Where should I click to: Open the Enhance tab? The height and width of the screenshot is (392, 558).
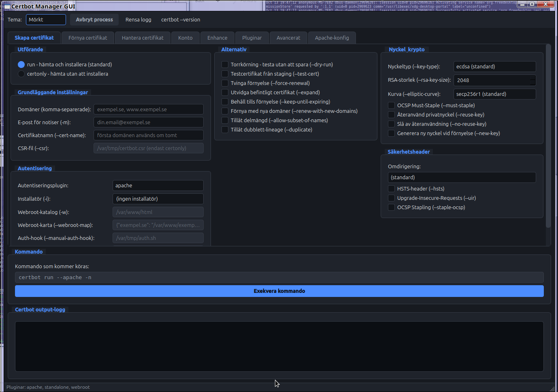(217, 38)
